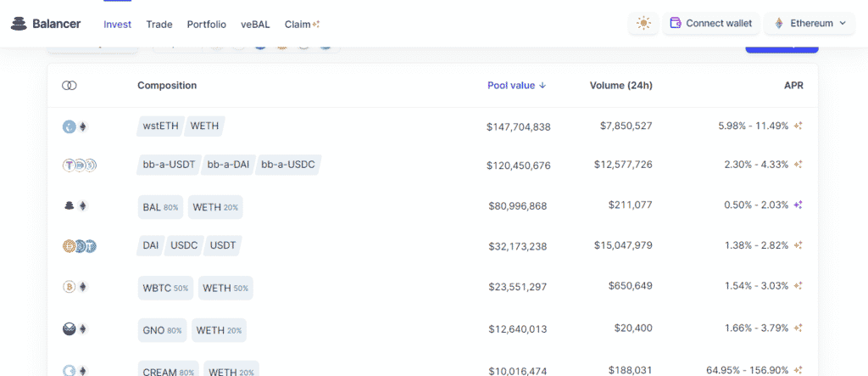Click pool value $12,640,013

point(518,328)
